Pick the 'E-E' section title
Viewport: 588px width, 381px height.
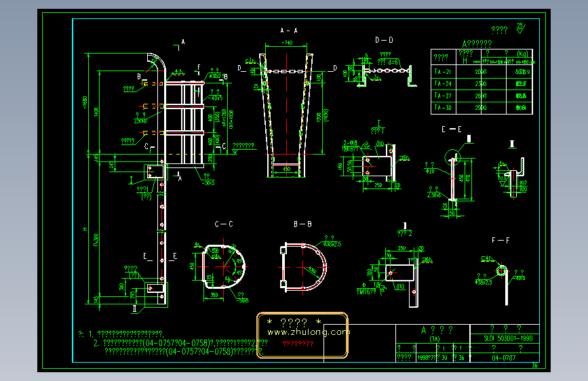point(452,129)
